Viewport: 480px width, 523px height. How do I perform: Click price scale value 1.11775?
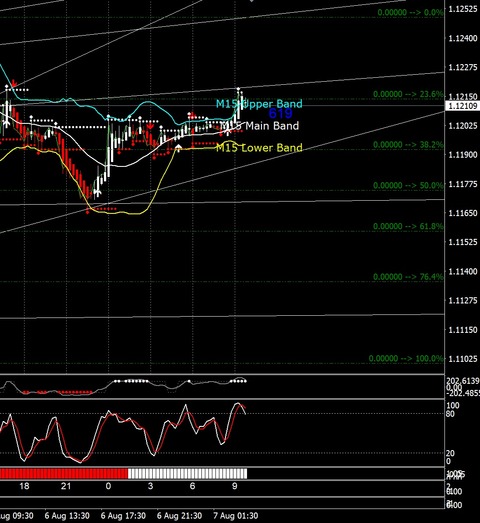(463, 184)
